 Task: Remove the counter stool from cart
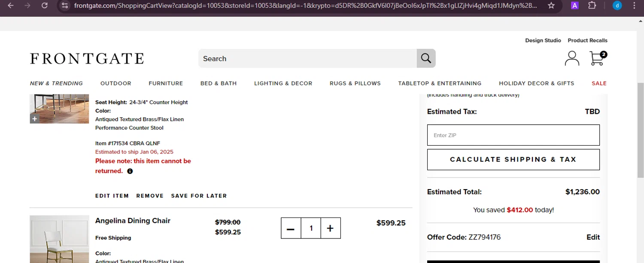(x=150, y=196)
